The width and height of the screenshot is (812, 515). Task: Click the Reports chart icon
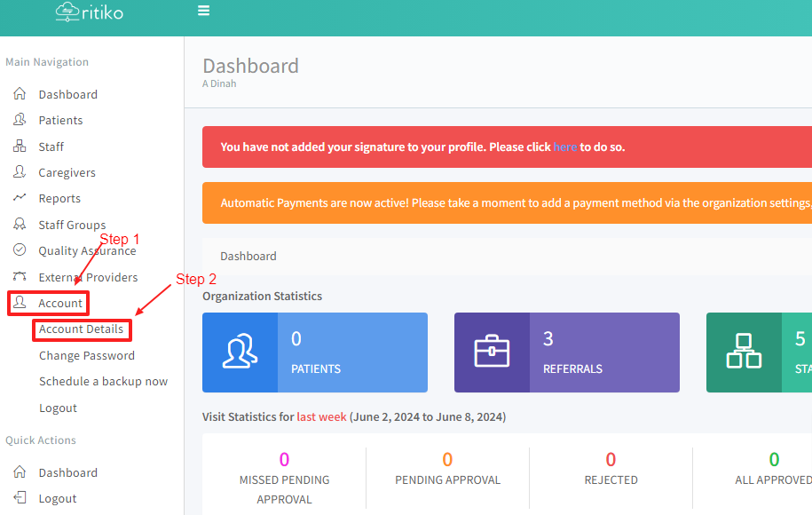(x=20, y=198)
